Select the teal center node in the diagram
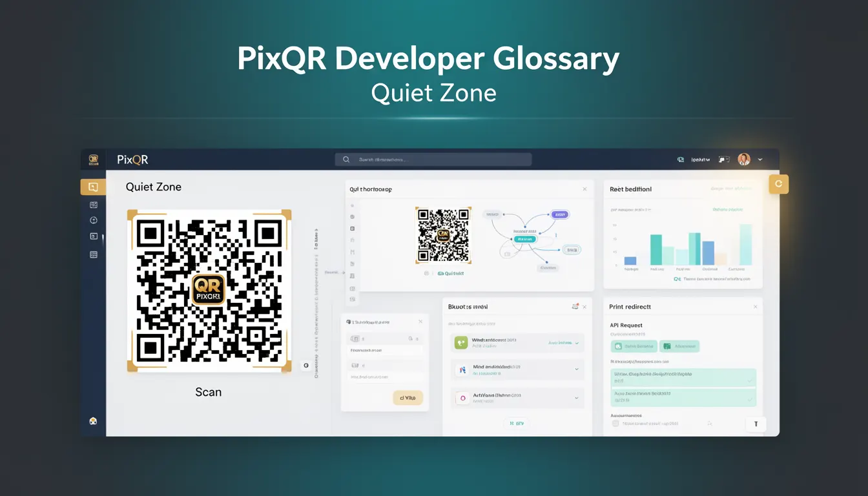The image size is (868, 496). tap(525, 238)
